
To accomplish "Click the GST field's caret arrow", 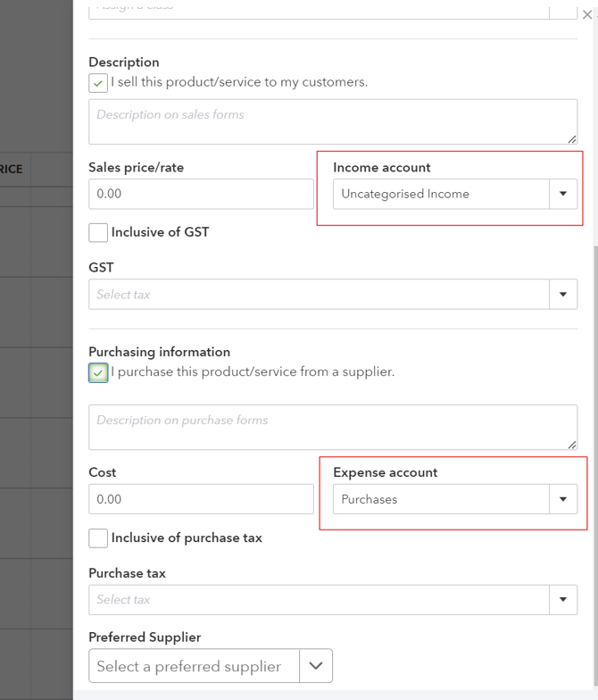I will (563, 295).
